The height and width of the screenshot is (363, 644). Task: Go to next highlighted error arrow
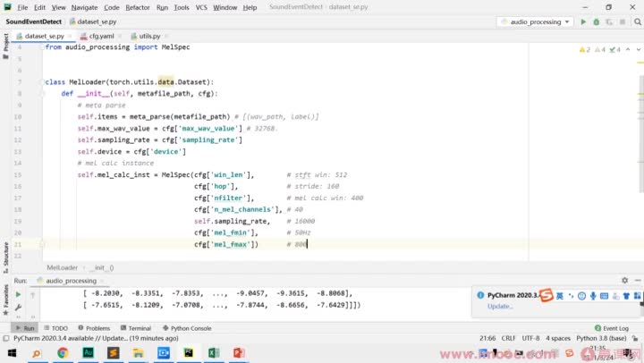pyautogui.click(x=639, y=50)
